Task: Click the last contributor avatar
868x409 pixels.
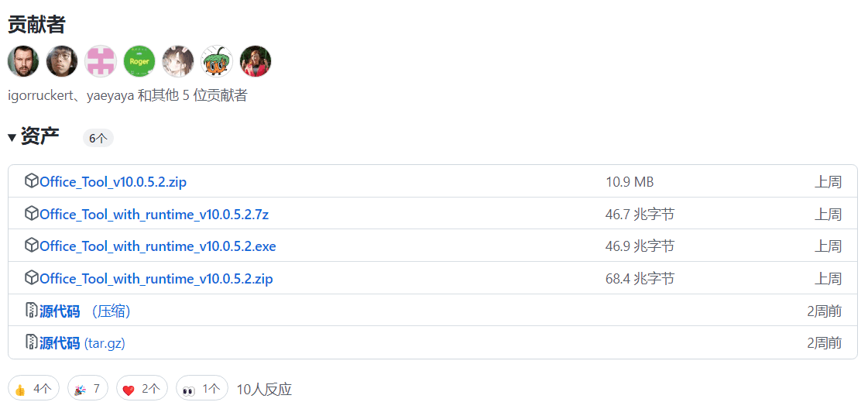Action: click(x=256, y=61)
